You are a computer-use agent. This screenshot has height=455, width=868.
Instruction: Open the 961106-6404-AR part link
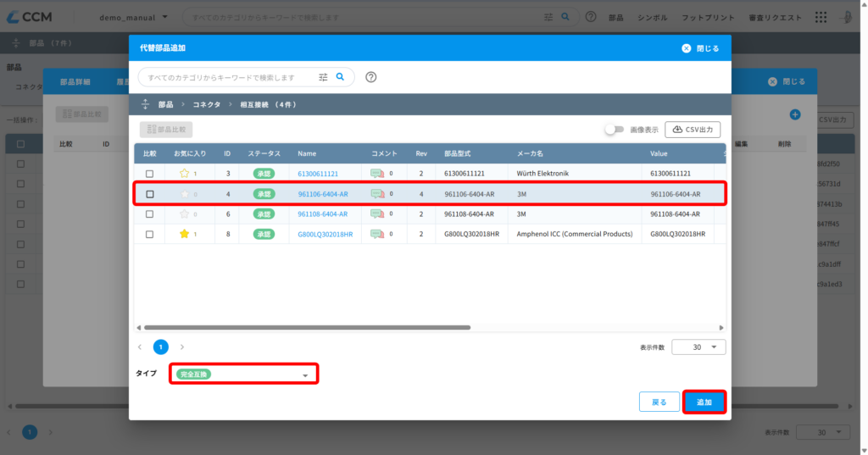tap(323, 194)
